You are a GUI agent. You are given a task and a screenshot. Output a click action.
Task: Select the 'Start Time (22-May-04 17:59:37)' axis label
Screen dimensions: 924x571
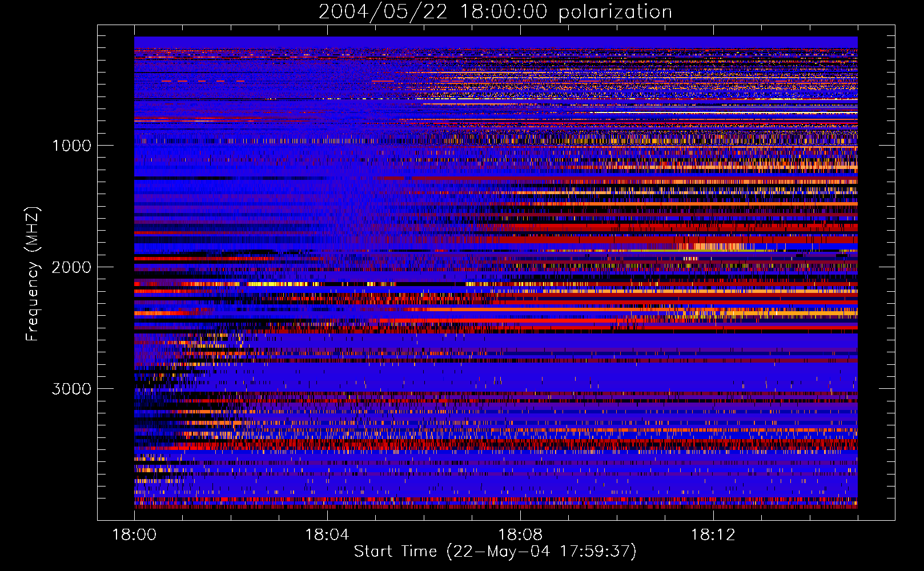click(x=495, y=552)
